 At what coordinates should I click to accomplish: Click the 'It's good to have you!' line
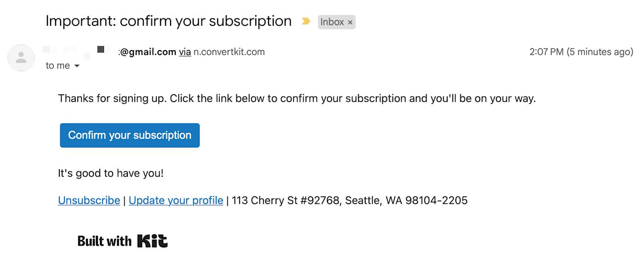110,173
